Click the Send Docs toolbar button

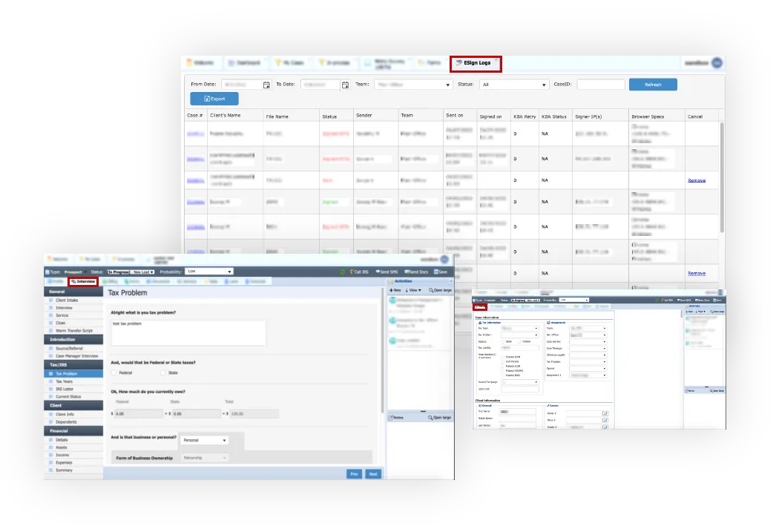(416, 272)
